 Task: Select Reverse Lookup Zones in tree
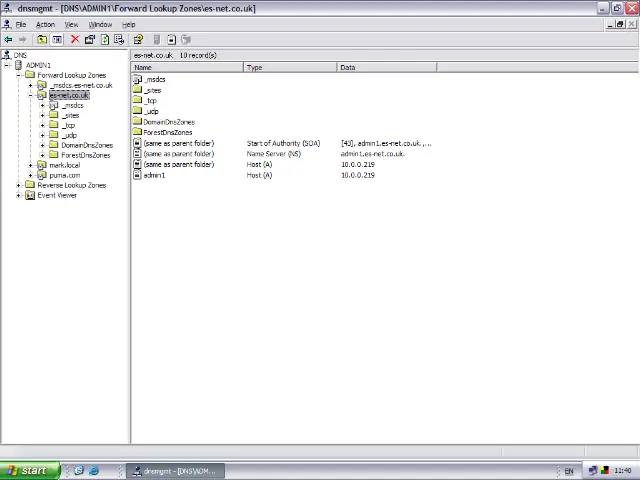[x=71, y=185]
